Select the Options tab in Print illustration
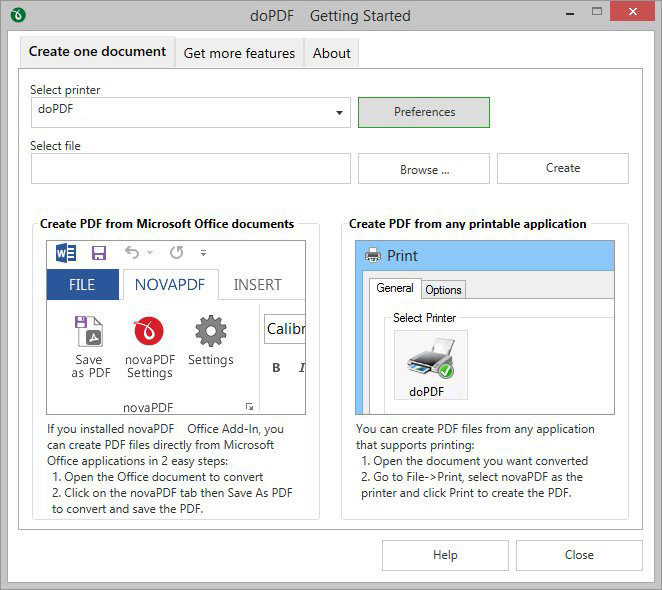 pyautogui.click(x=443, y=290)
